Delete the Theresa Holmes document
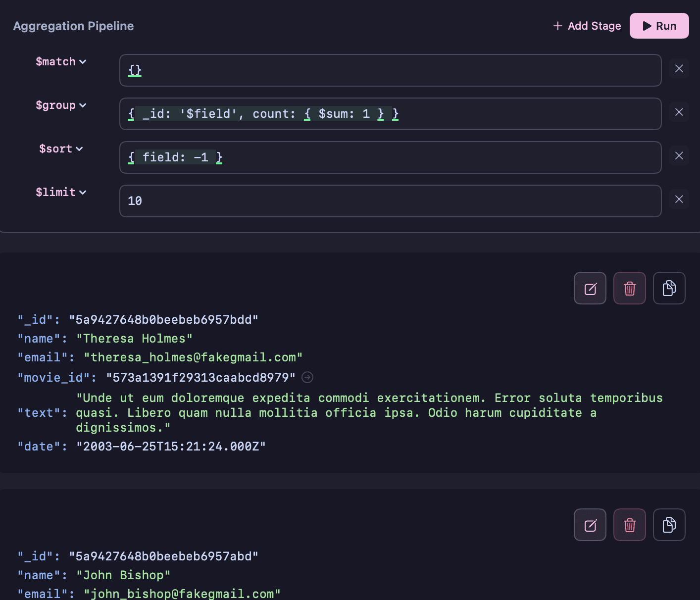 [629, 288]
